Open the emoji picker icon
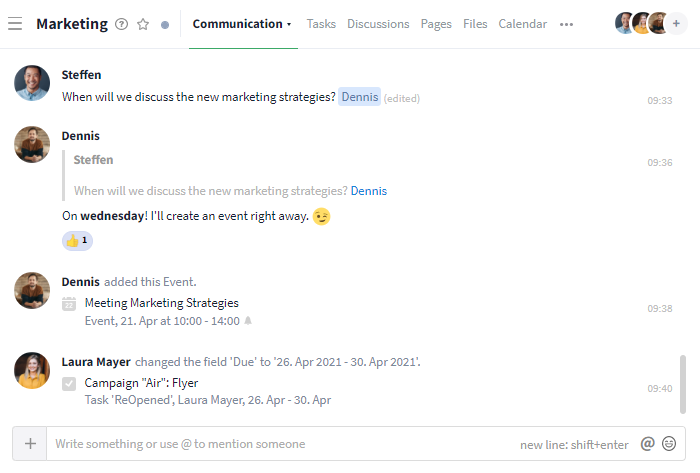Screen dimensions: 700x473 (x=669, y=444)
